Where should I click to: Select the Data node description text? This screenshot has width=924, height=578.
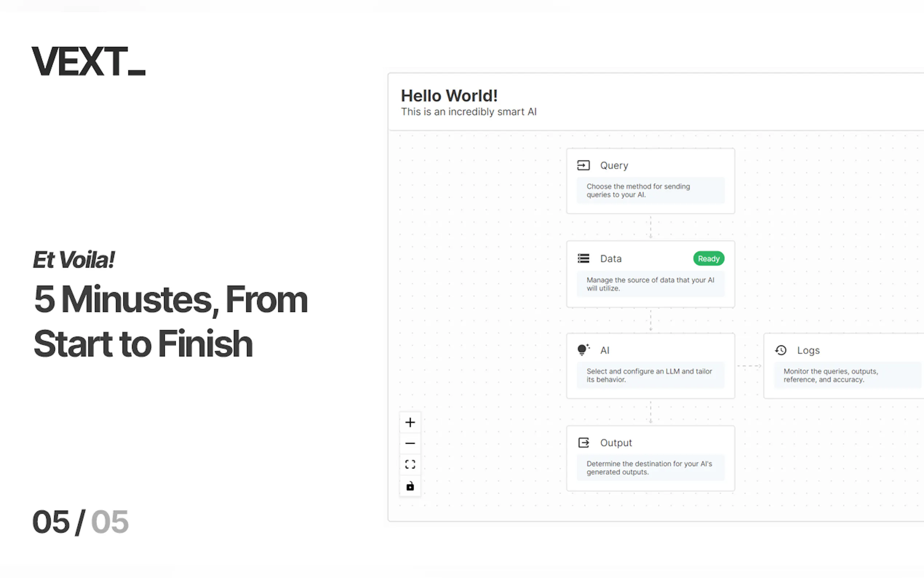click(x=650, y=284)
